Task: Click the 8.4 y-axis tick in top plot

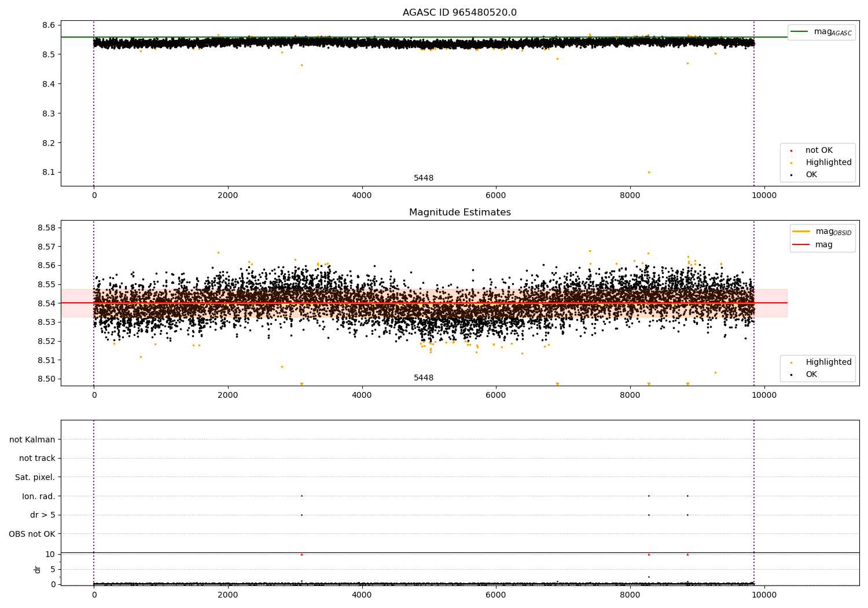Action: click(49, 84)
